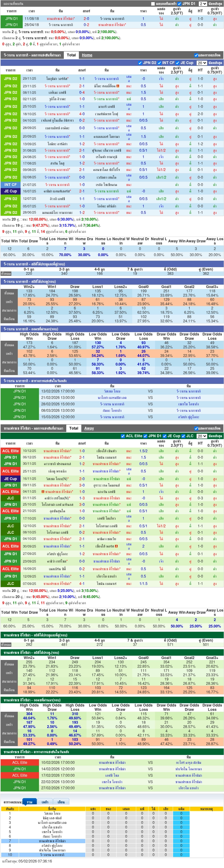Click ACL Elite league label on 10/12/25 row
Screen dimensions: 224x868
pyautogui.click(x=10, y=451)
